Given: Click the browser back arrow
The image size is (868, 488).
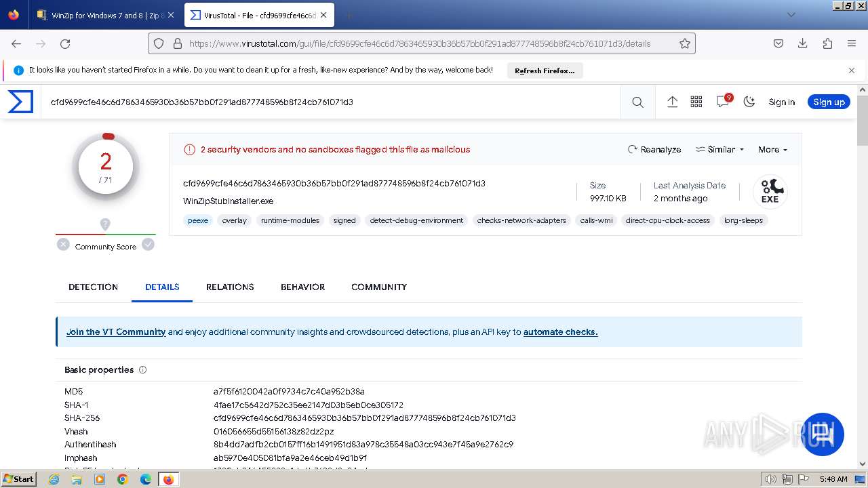Looking at the screenshot, I should tap(16, 43).
